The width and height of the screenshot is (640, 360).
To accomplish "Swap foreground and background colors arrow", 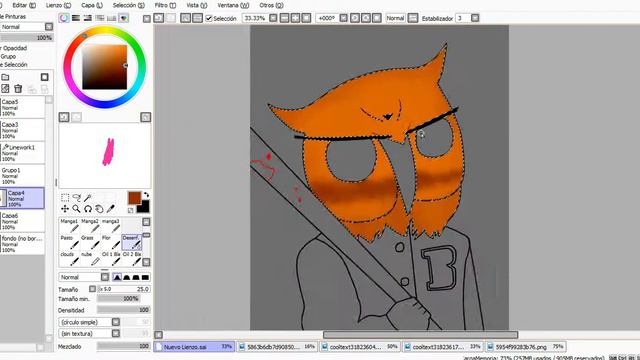I will click(x=146, y=195).
